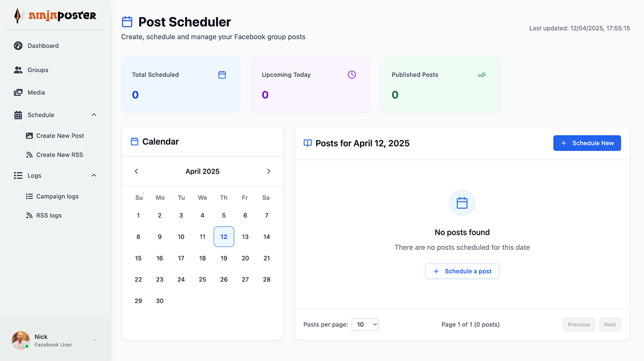
Task: Click the Campaign logs list icon
Action: click(30, 197)
